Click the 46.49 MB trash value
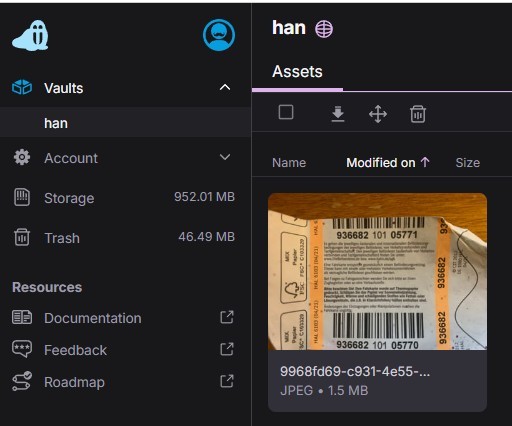Viewport: 512px width, 426px height. 206,237
